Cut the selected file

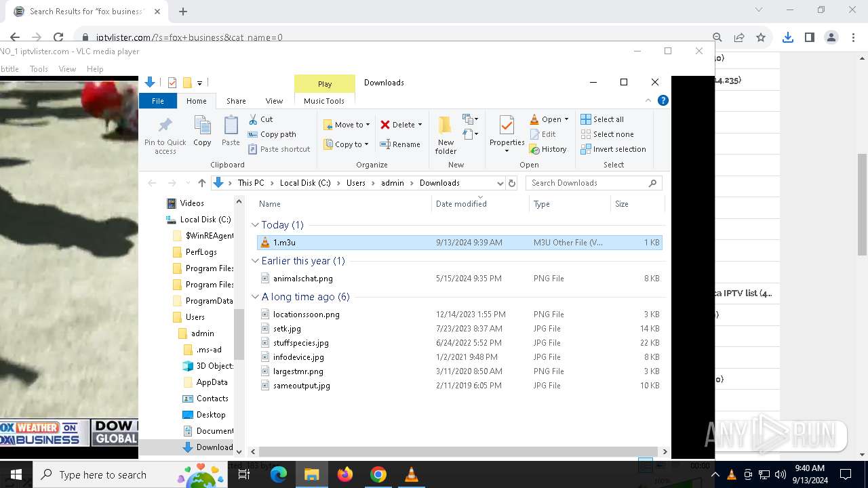(x=260, y=119)
